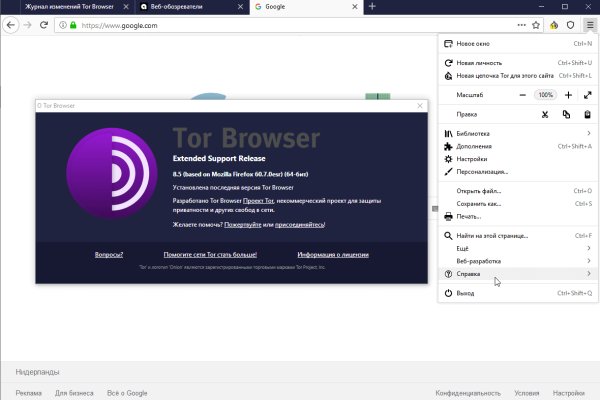Zoom out with the minus button
The height and width of the screenshot is (400, 600).
click(x=522, y=94)
